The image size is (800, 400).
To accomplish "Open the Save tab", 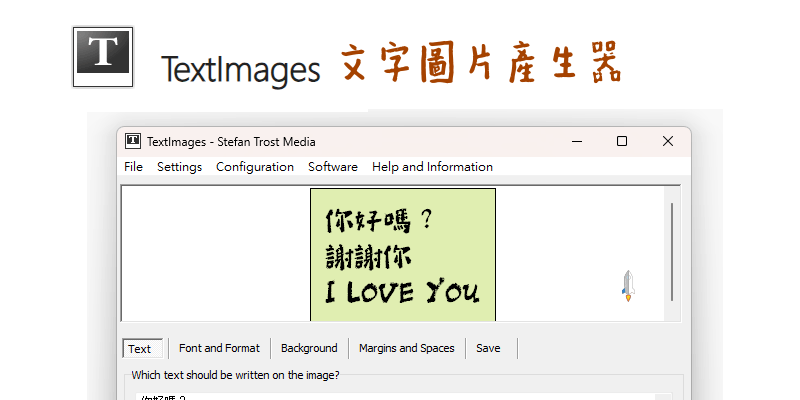I will [488, 348].
